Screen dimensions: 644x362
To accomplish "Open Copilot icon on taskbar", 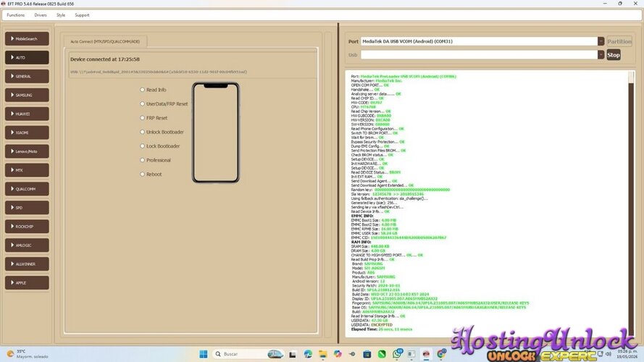I will point(338,354).
